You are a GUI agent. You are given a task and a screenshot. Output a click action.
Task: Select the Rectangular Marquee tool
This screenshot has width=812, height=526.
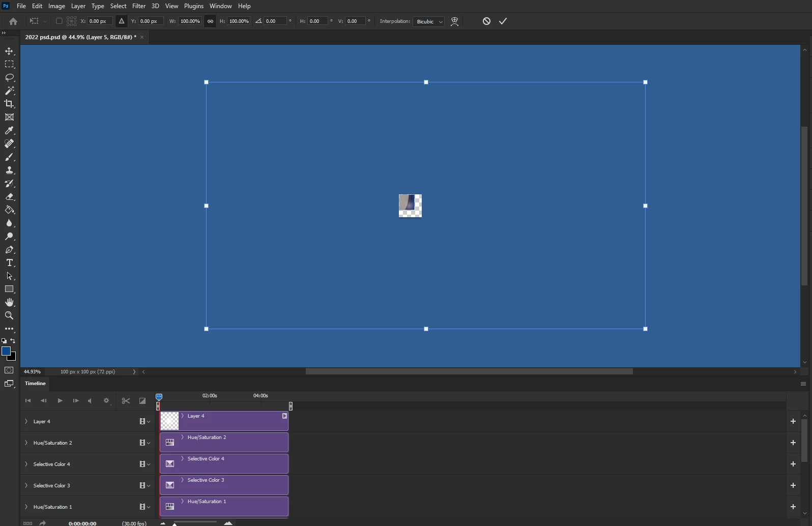coord(9,64)
